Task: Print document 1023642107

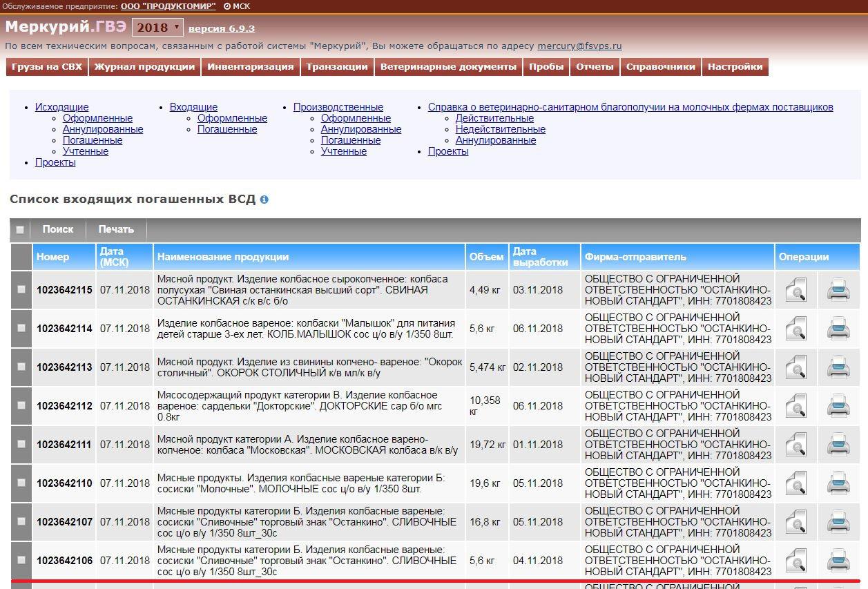Action: [838, 522]
